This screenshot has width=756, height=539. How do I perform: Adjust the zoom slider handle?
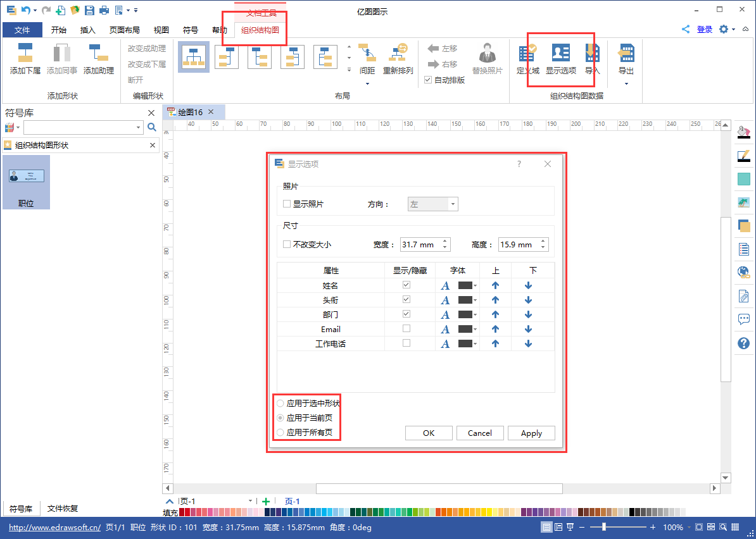click(603, 527)
